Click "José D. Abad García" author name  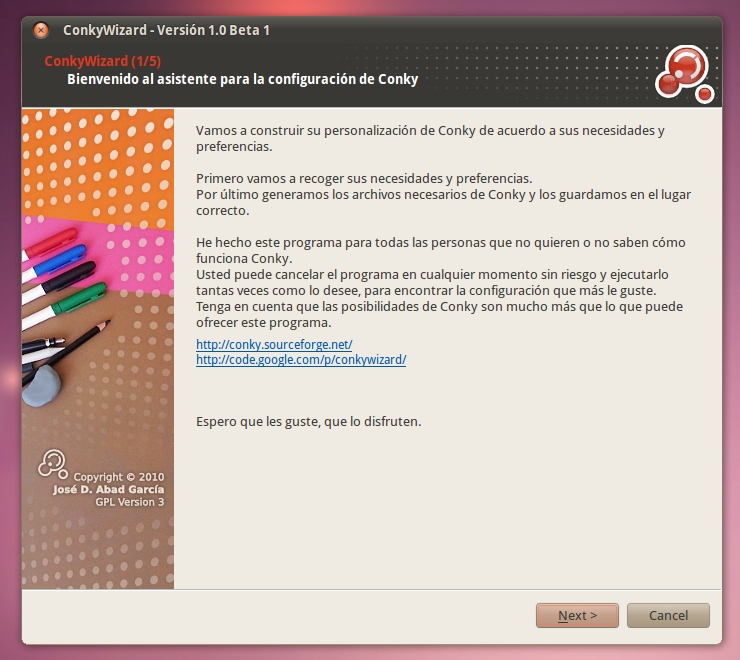click(x=109, y=489)
